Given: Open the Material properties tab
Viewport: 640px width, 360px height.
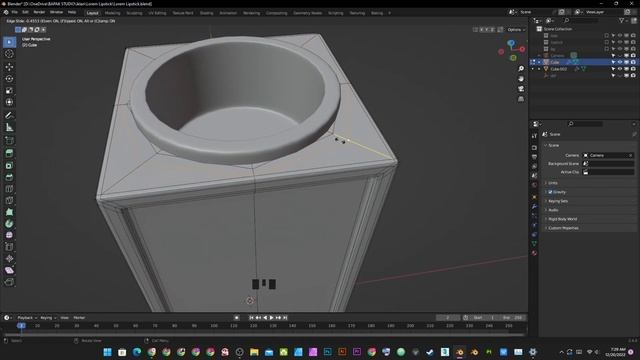Looking at the screenshot, I should 534,253.
